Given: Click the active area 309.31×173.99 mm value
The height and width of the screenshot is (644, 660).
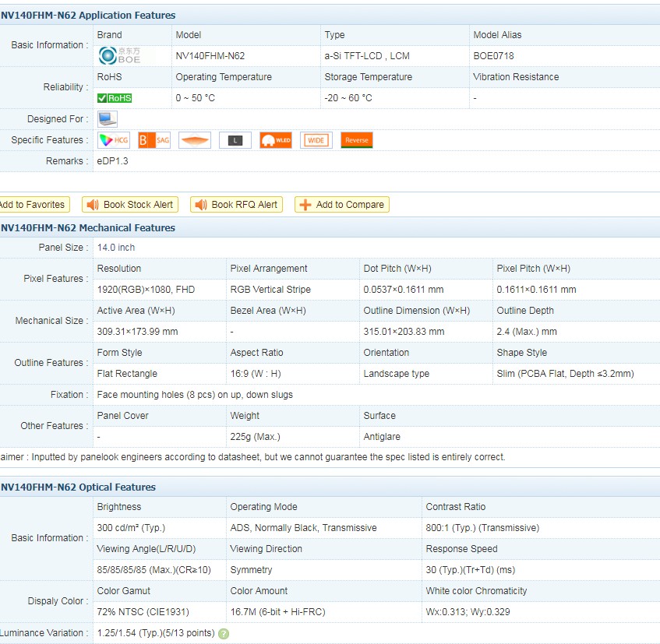Looking at the screenshot, I should (x=137, y=332).
